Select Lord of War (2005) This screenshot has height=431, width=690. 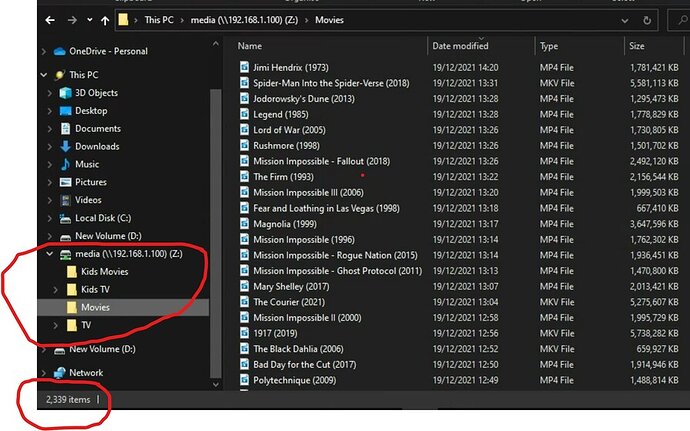[289, 130]
